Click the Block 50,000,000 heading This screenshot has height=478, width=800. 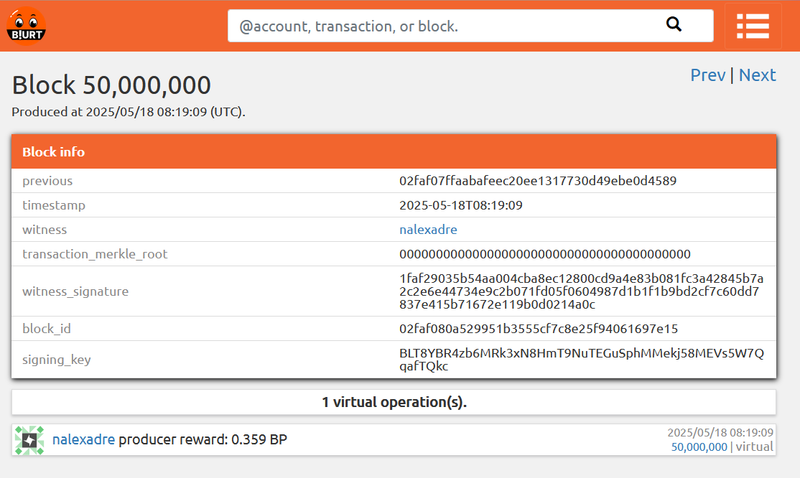(x=111, y=85)
